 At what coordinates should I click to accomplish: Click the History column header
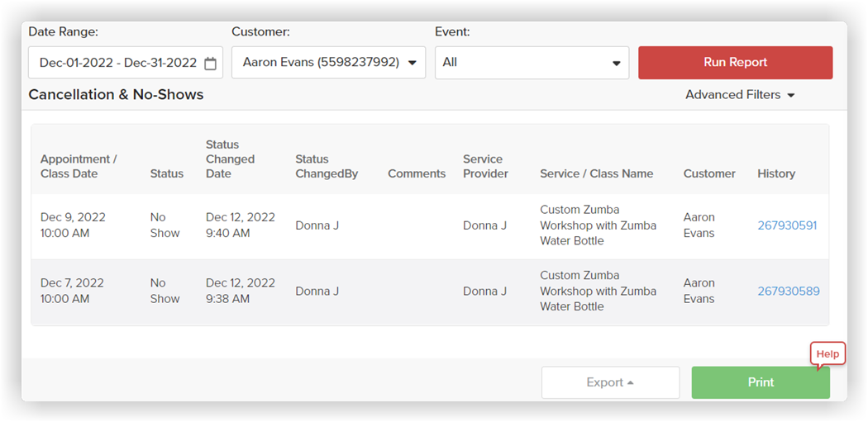(775, 173)
